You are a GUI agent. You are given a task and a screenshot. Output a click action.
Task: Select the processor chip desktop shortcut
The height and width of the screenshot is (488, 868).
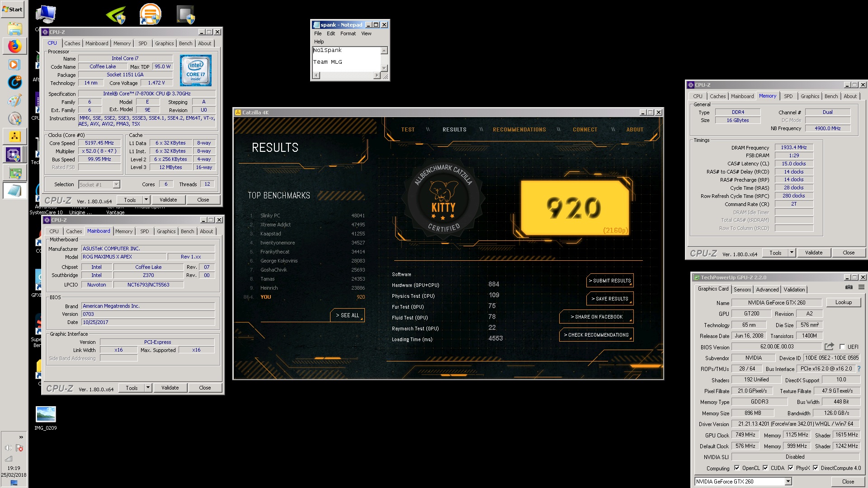pyautogui.click(x=185, y=14)
